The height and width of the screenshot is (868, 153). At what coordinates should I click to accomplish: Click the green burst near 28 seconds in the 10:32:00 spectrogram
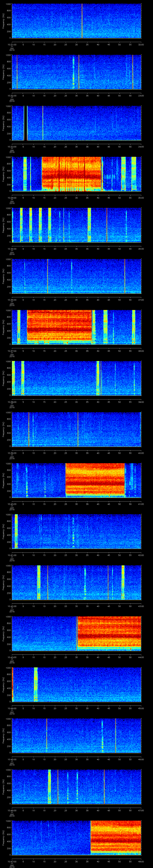74,72
